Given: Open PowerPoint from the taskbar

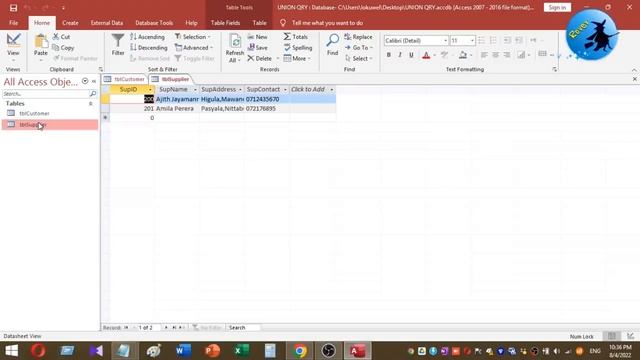Looking at the screenshot, I should point(212,351).
